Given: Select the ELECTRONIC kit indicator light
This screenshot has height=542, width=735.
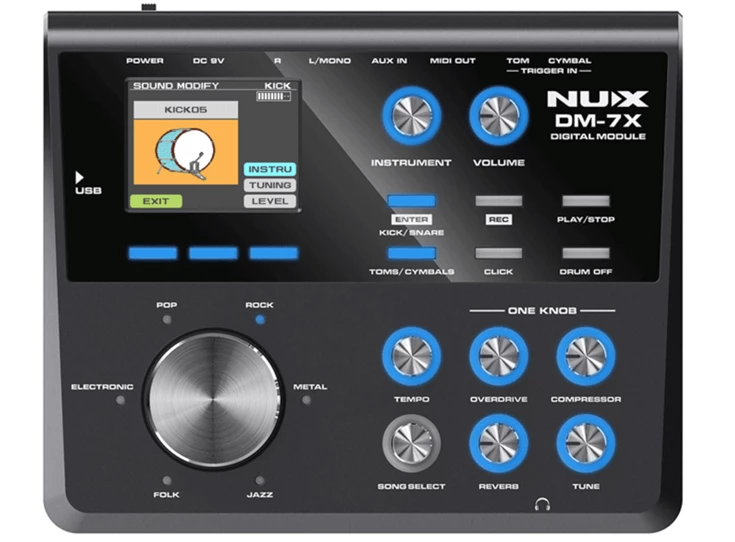Looking at the screenshot, I should 120,400.
